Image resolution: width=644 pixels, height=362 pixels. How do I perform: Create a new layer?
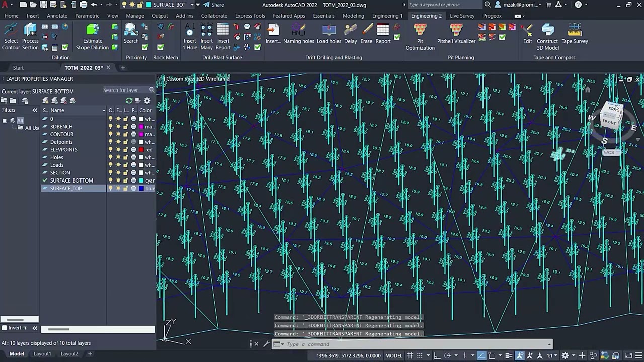click(46, 101)
